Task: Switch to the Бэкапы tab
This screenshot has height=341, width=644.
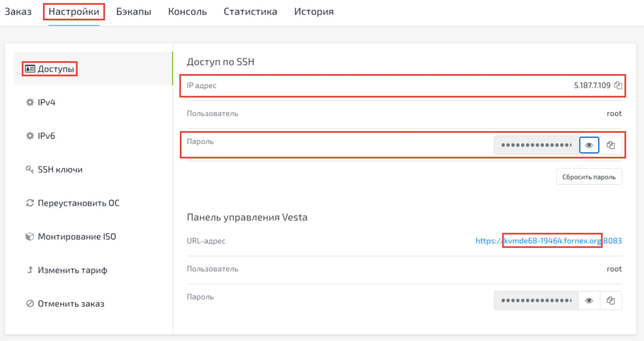Action: pos(133,12)
